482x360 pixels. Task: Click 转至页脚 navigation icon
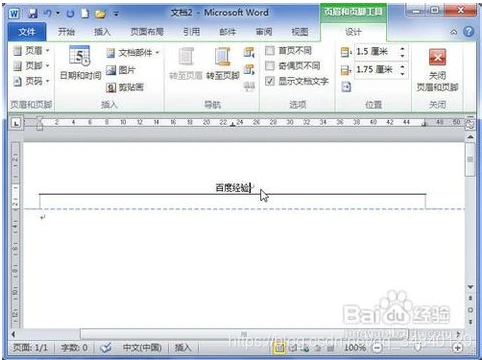point(223,57)
